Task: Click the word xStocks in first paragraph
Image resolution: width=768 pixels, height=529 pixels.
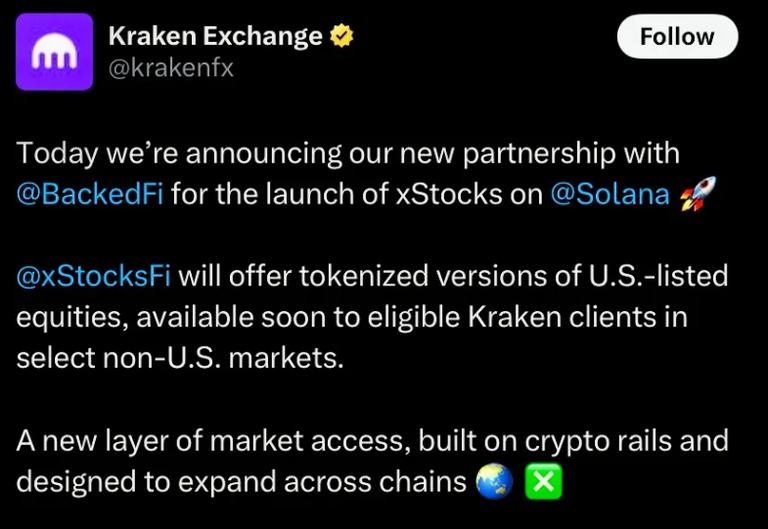Action: tap(449, 194)
